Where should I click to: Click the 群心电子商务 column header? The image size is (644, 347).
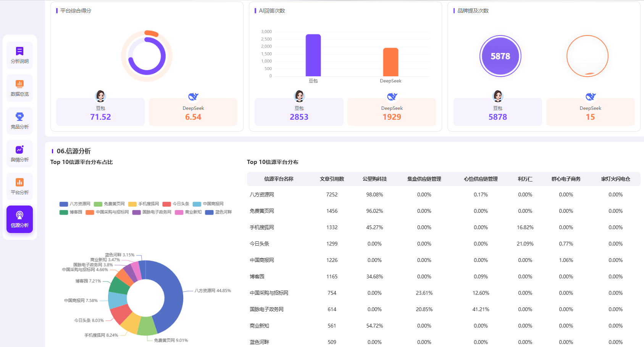(x=566, y=179)
